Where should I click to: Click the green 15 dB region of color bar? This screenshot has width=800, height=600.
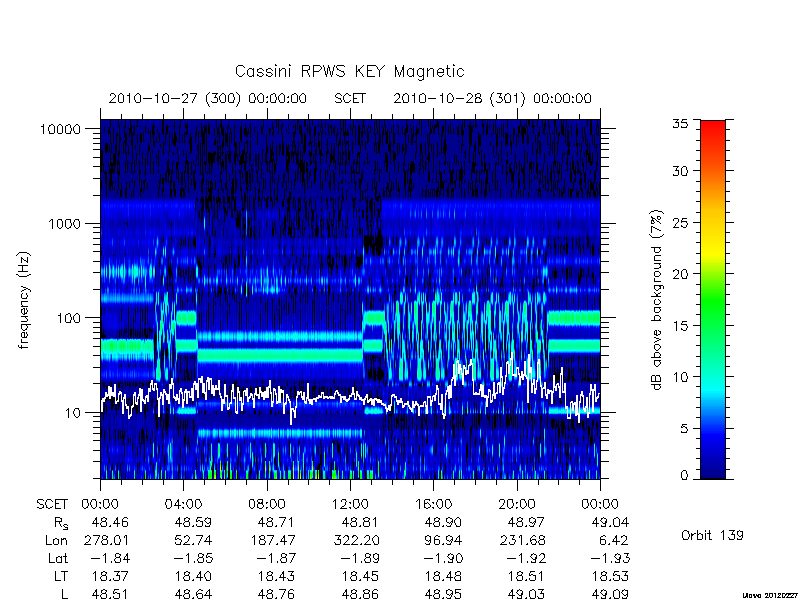click(713, 325)
